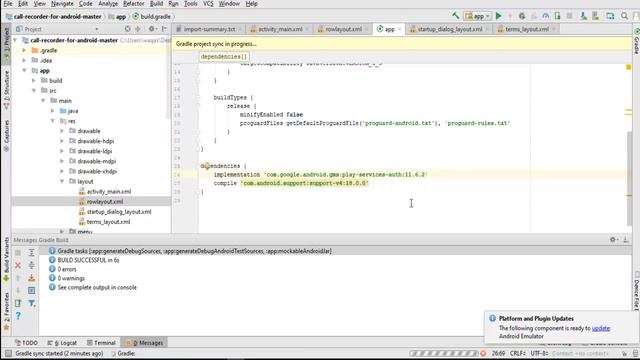640x360 pixels.
Task: Open the app run configuration dropdown
Action: click(477, 16)
